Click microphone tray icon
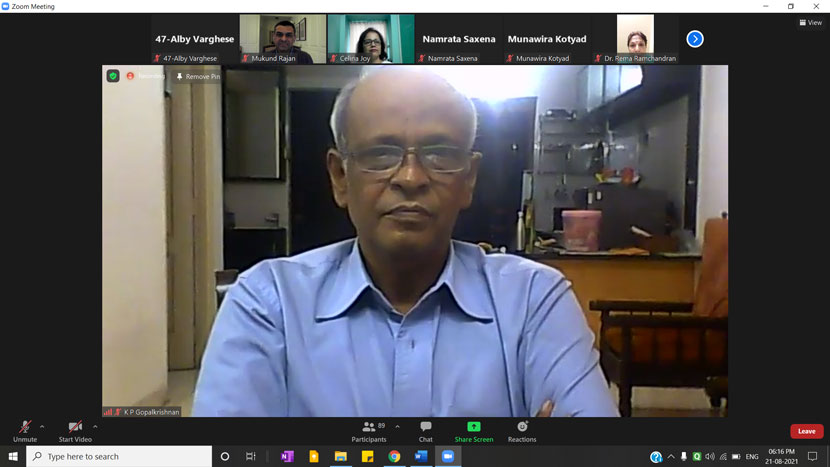Viewport: 830px width, 467px height. (684, 456)
